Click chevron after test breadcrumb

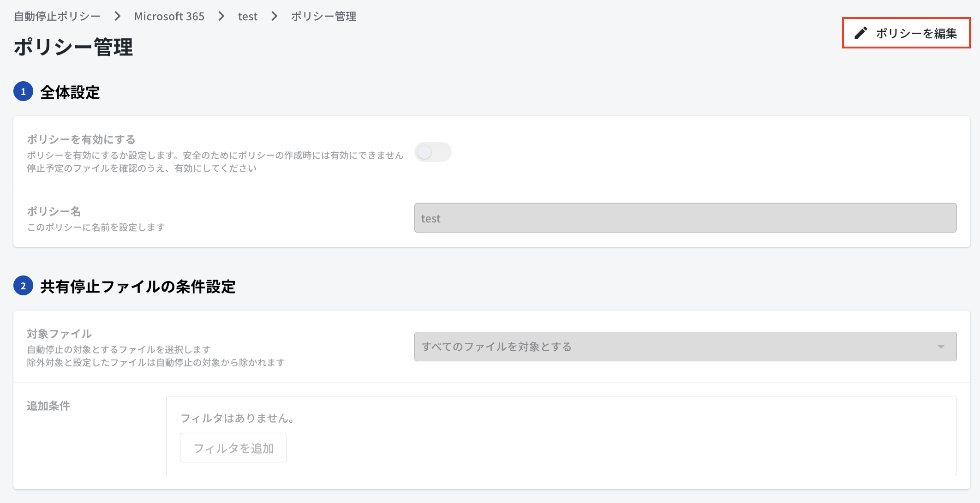[x=275, y=16]
